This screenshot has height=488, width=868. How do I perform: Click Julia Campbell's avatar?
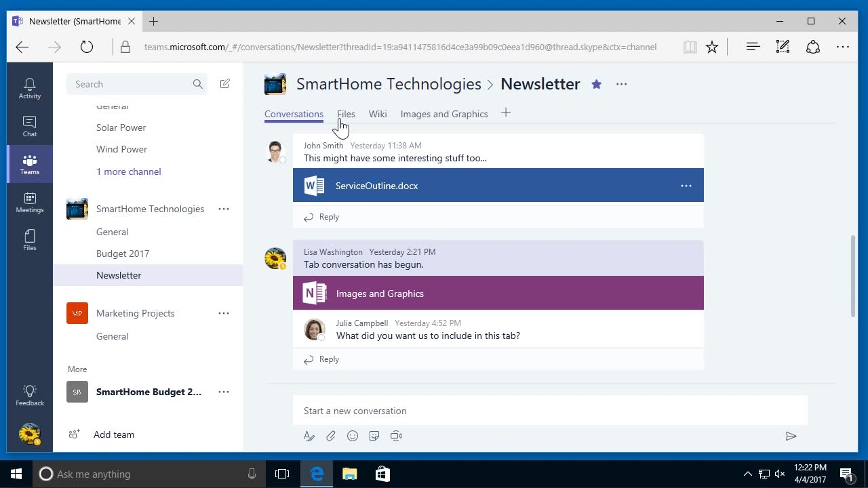[x=314, y=329]
